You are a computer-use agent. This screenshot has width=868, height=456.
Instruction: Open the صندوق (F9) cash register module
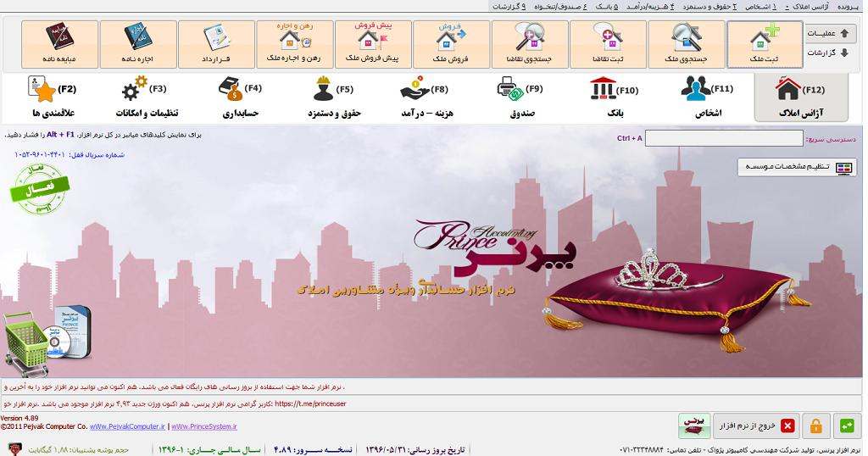point(521,98)
